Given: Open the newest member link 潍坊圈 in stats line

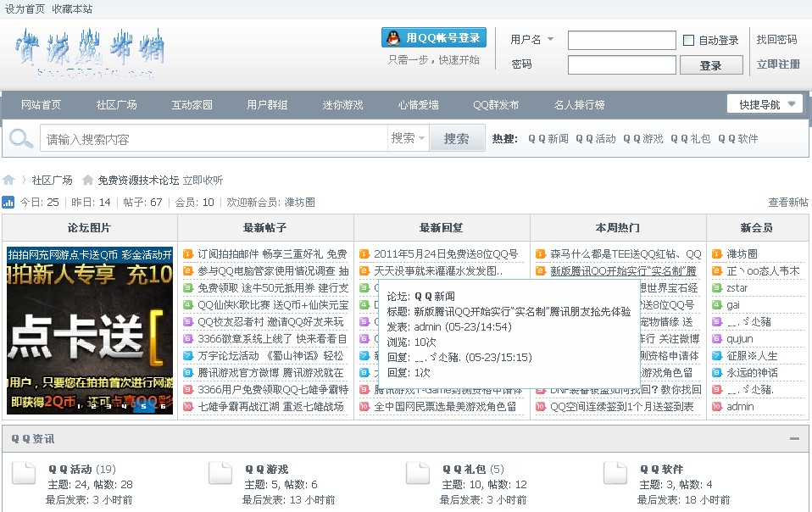Looking at the screenshot, I should (x=299, y=203).
